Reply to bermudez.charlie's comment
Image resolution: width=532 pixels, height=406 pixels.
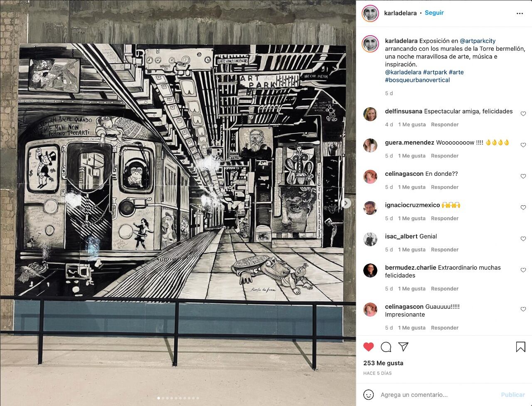tap(445, 288)
